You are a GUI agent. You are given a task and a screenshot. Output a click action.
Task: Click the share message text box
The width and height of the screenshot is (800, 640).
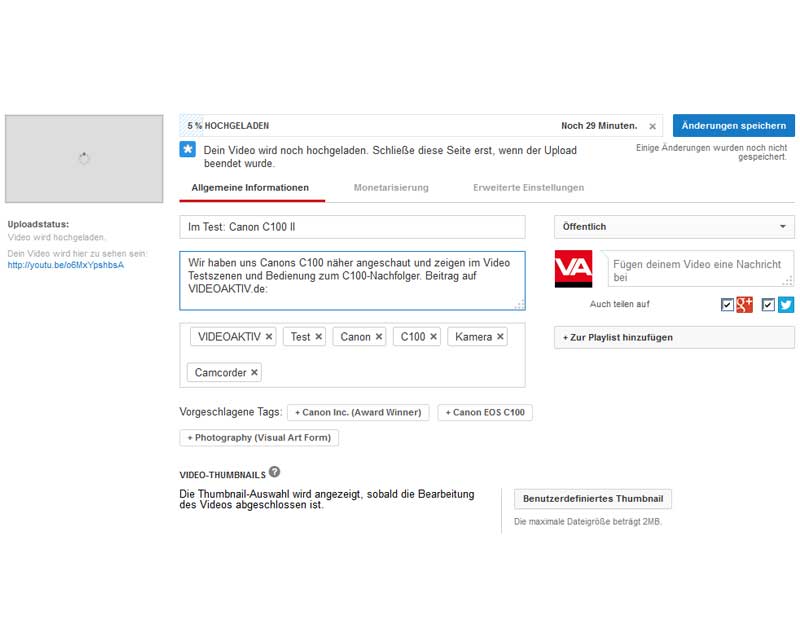click(x=699, y=269)
